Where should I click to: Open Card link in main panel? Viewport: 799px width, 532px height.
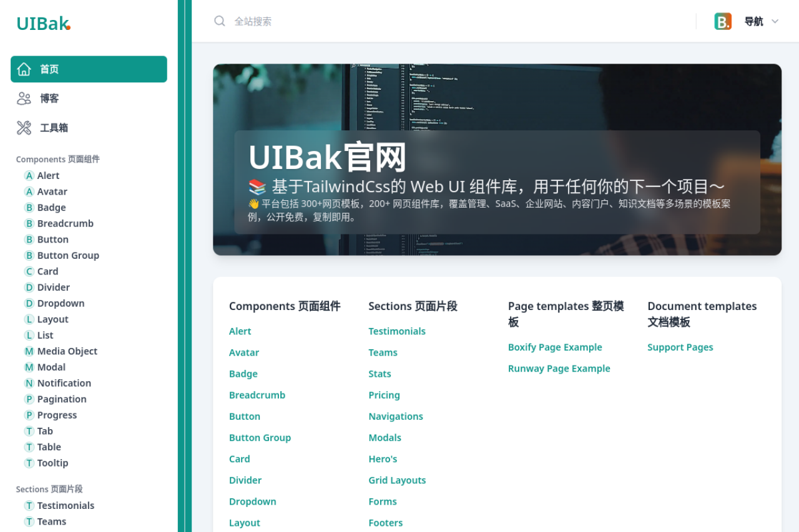pos(240,458)
